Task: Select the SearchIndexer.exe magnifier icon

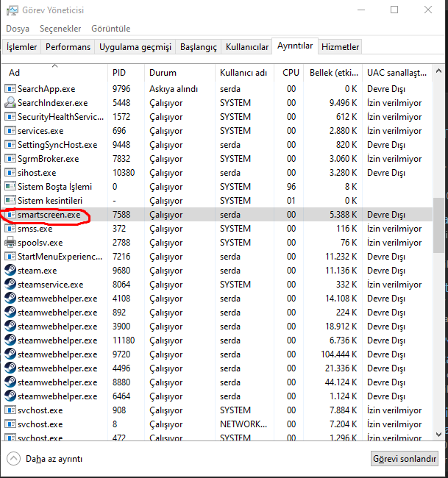Action: (x=10, y=103)
